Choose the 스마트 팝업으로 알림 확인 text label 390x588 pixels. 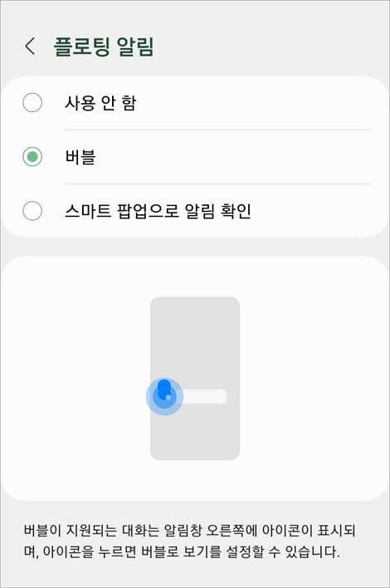(158, 211)
